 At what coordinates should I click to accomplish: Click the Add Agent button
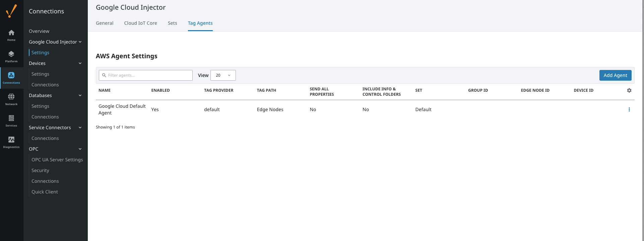click(x=615, y=75)
